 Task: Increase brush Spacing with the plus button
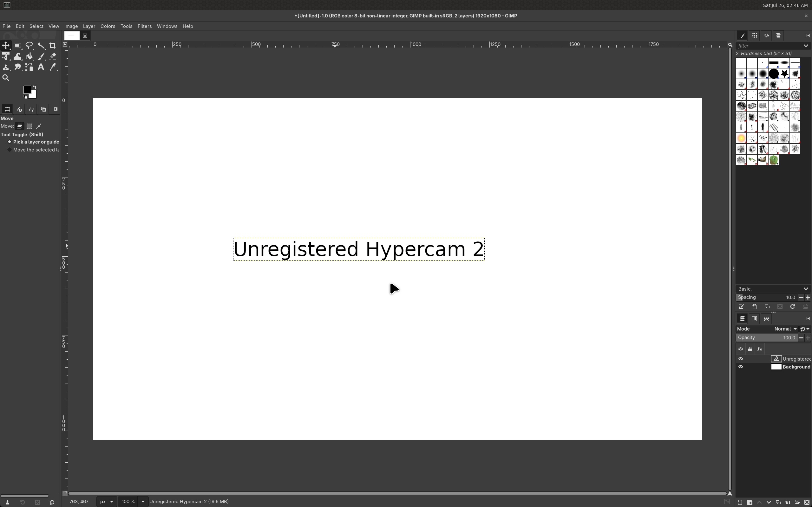[808, 298]
